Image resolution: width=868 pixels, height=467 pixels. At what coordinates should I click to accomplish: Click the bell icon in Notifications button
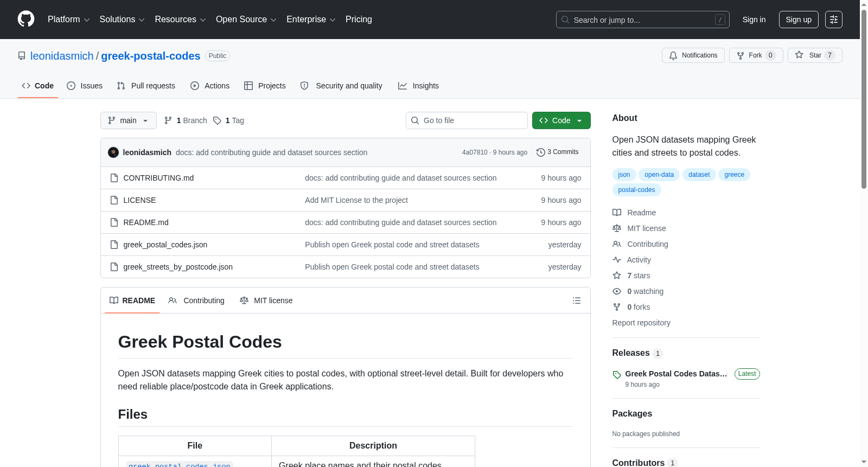pos(673,55)
